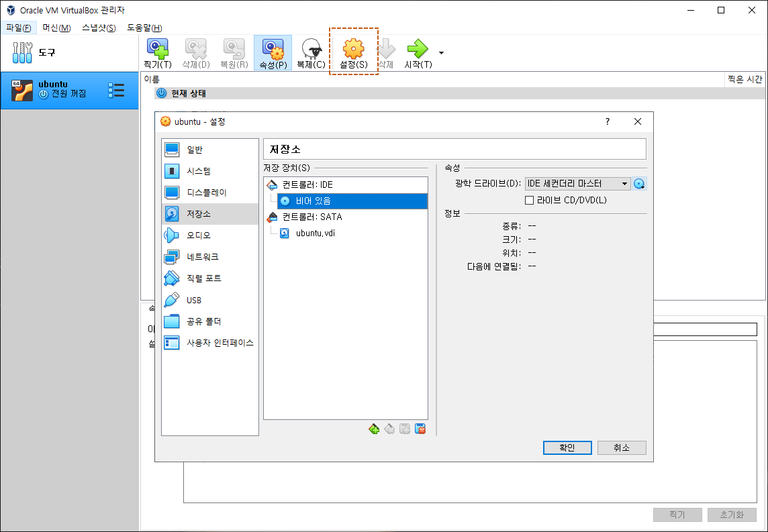Open the 직렬 포트 serial ports category
The width and height of the screenshot is (768, 532).
pyautogui.click(x=210, y=278)
